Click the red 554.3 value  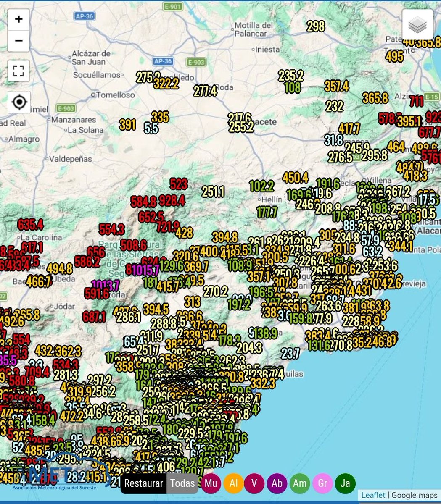111,229
